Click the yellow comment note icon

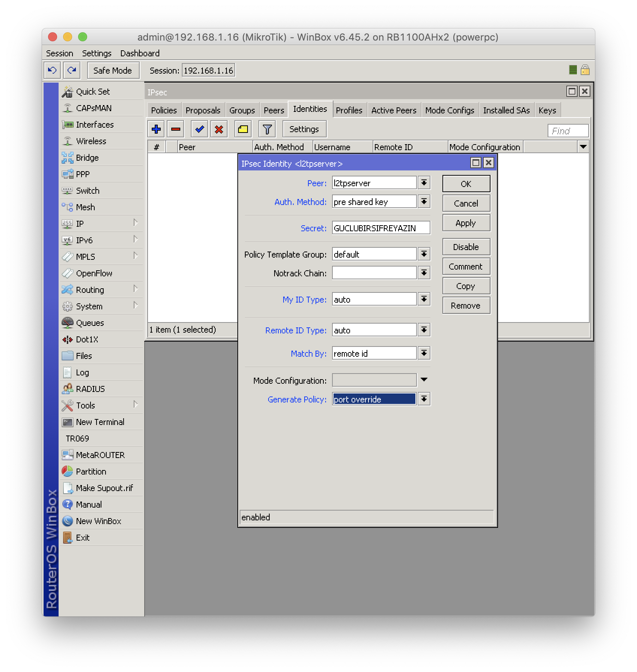pyautogui.click(x=243, y=130)
